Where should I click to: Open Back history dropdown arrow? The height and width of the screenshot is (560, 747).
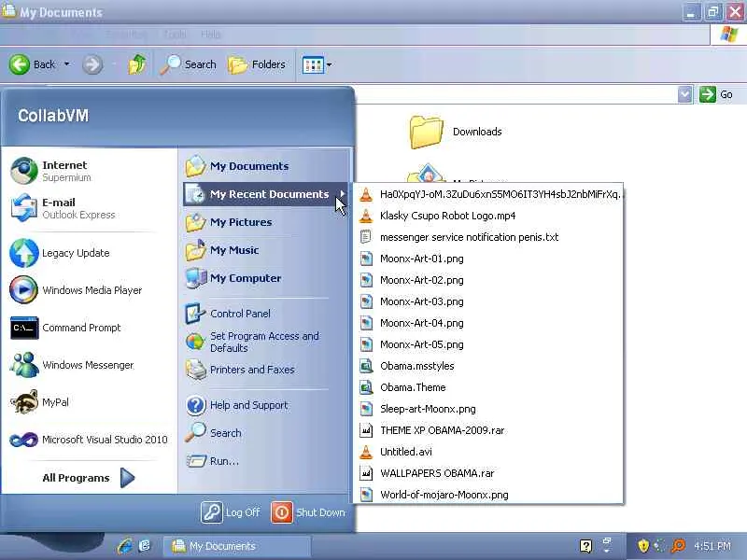click(67, 64)
